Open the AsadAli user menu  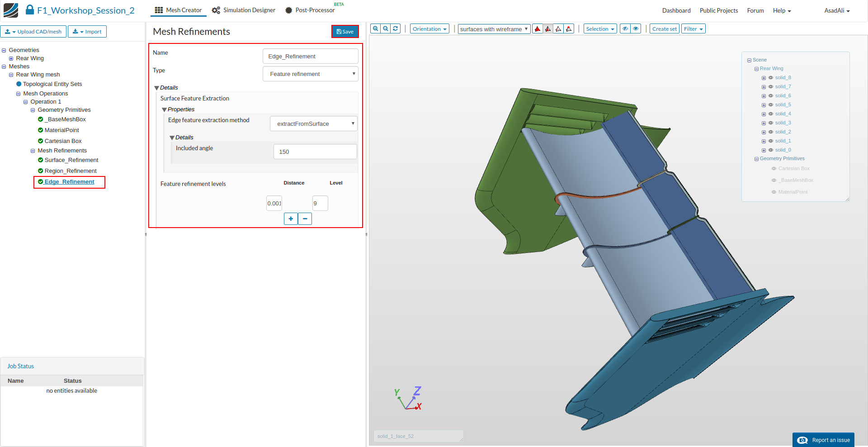point(837,10)
